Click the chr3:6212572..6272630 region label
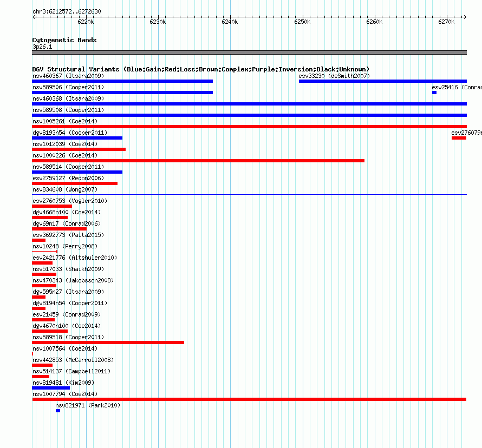 [67, 11]
